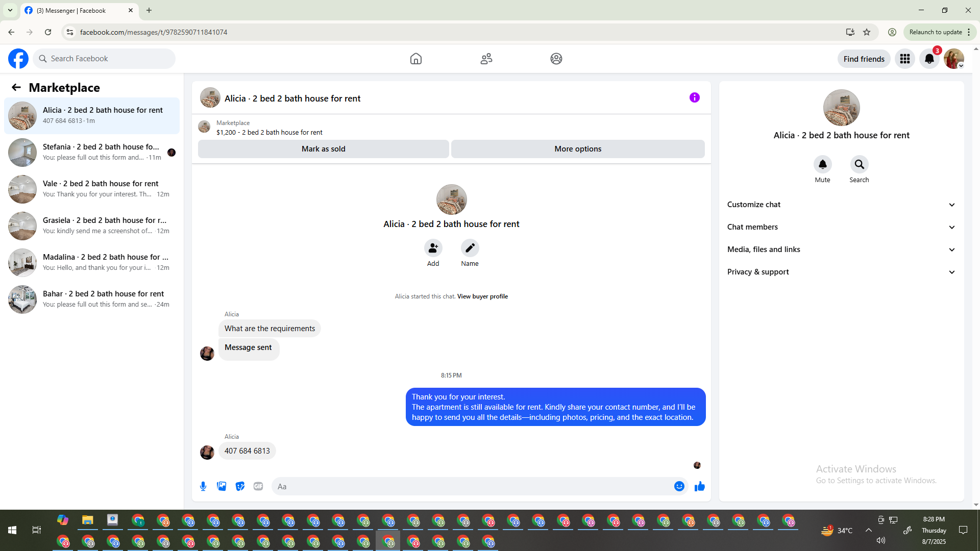The height and width of the screenshot is (551, 980).
Task: Go to the Home feed icon
Action: [x=416, y=59]
